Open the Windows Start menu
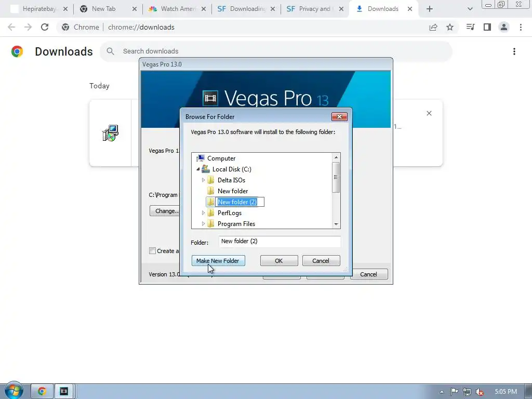The width and height of the screenshot is (532, 399). click(x=14, y=391)
